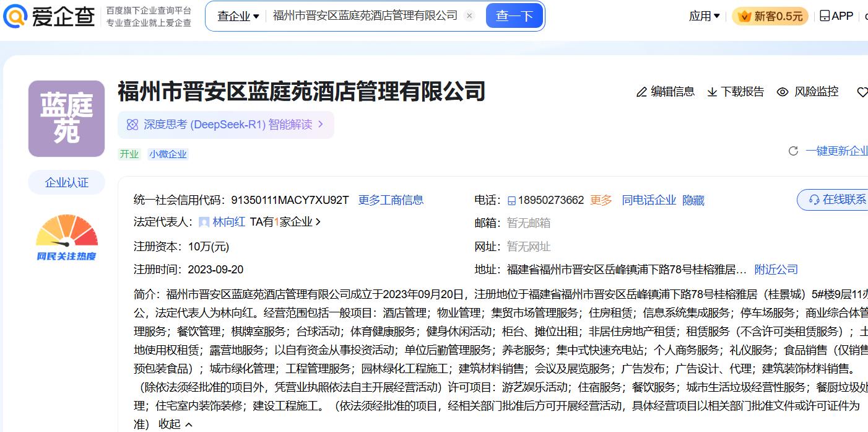This screenshot has height=432, width=868.
Task: Click the heart favorite icon
Action: [x=862, y=92]
